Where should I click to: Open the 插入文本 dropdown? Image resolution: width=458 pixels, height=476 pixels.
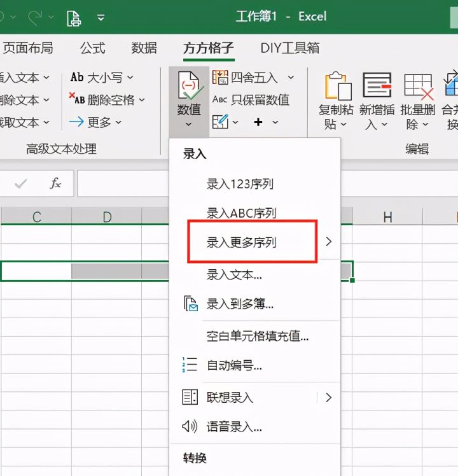click(x=25, y=78)
